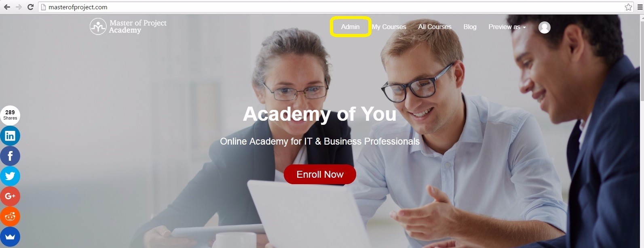Screen dimensions: 644x248
Task: Go to My Courses
Action: tap(389, 27)
